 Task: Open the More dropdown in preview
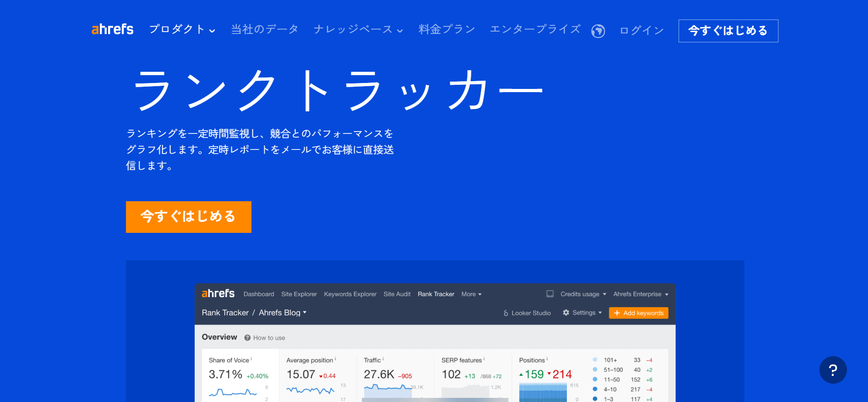(471, 294)
